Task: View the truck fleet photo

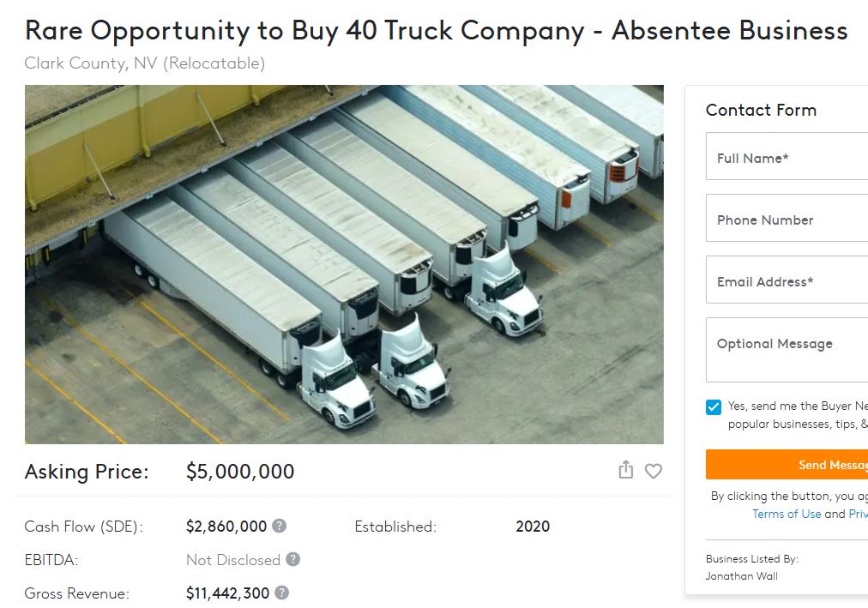Action: 343,263
